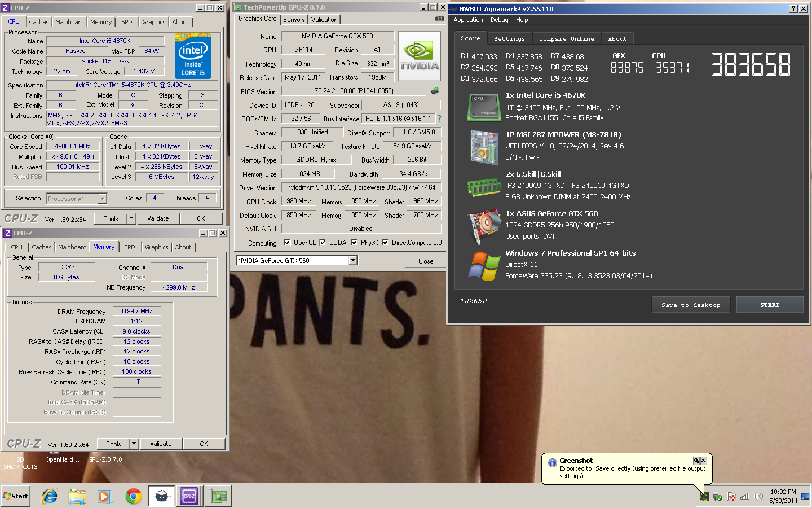Toggle the OpenCL checkbox

[287, 243]
